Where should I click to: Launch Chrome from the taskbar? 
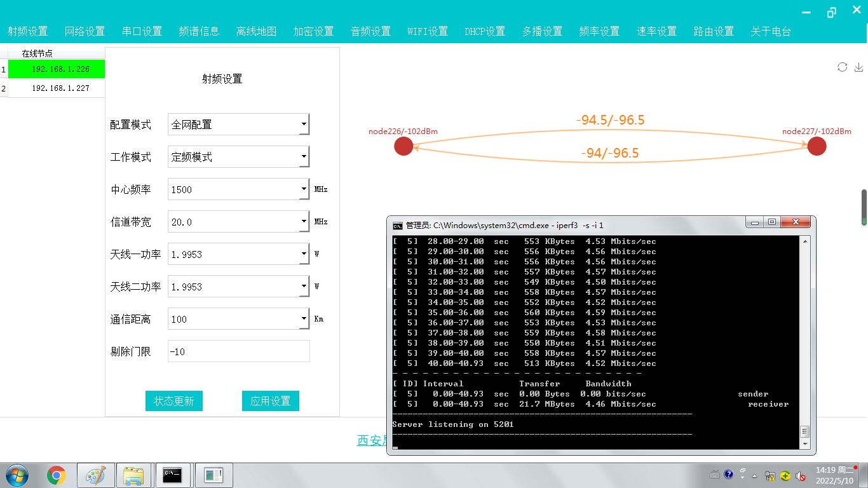coord(57,475)
